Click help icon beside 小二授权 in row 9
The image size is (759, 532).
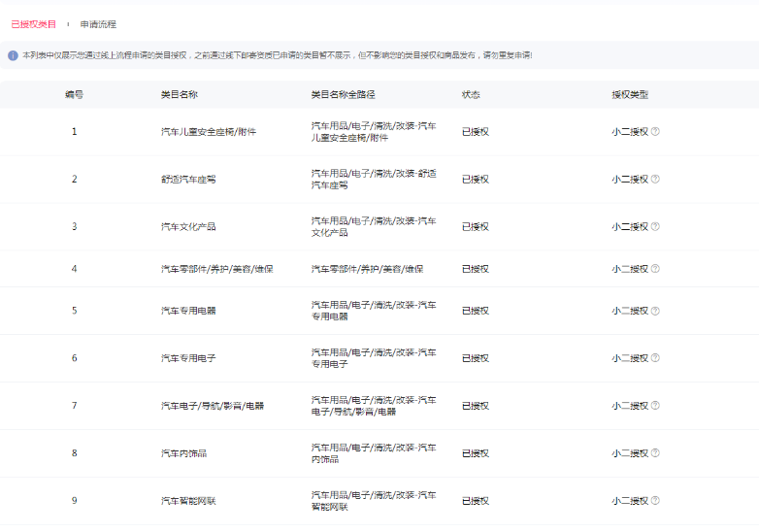coord(655,501)
